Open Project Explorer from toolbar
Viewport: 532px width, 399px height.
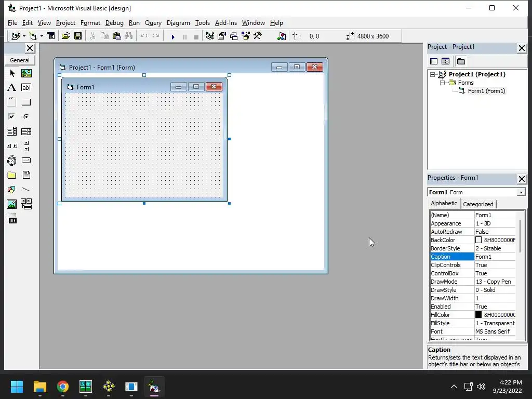pyautogui.click(x=210, y=36)
